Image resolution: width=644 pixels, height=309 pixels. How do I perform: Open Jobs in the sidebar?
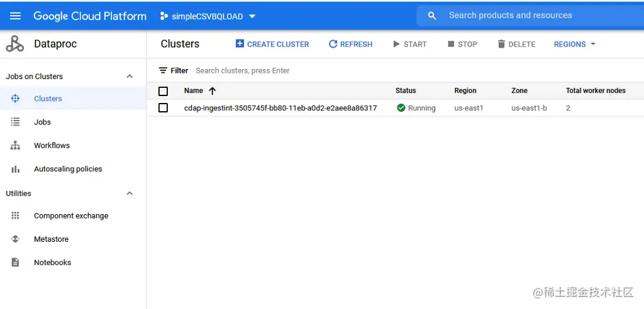coord(42,122)
